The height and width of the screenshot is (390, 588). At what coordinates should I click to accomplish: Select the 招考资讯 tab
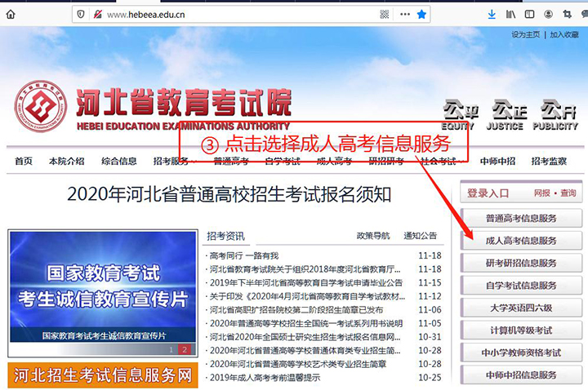tap(225, 236)
